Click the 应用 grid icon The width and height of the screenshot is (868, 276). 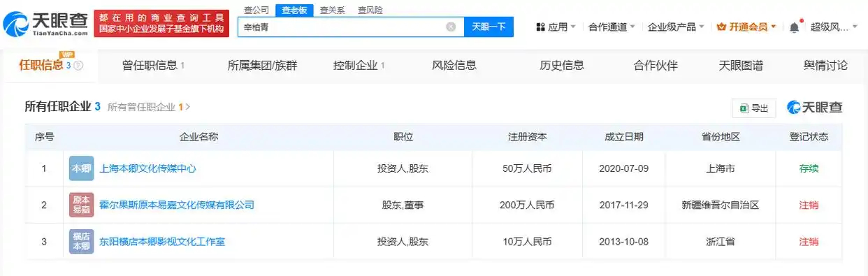pos(540,27)
